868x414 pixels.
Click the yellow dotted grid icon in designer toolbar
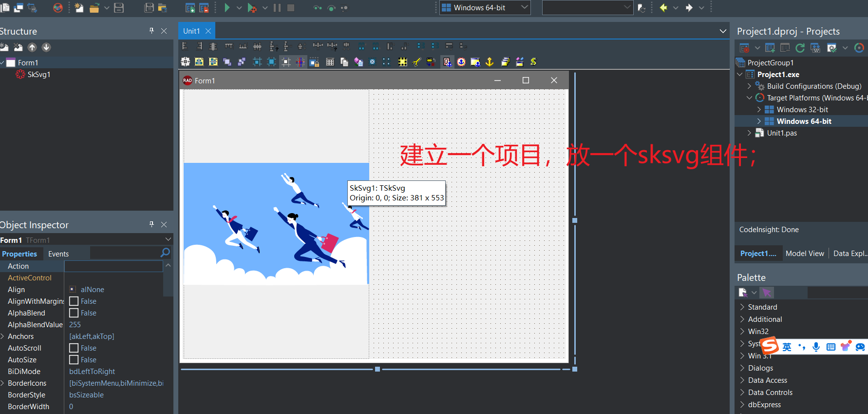[402, 62]
